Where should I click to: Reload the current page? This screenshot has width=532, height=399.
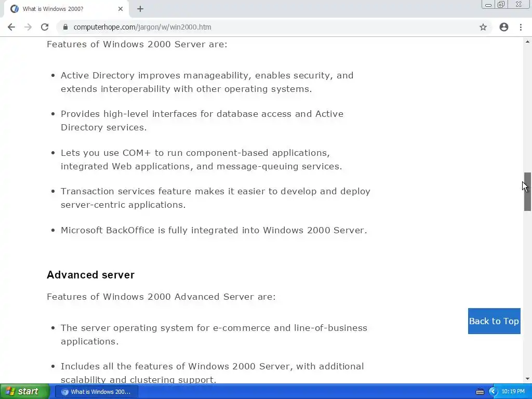coord(45,27)
